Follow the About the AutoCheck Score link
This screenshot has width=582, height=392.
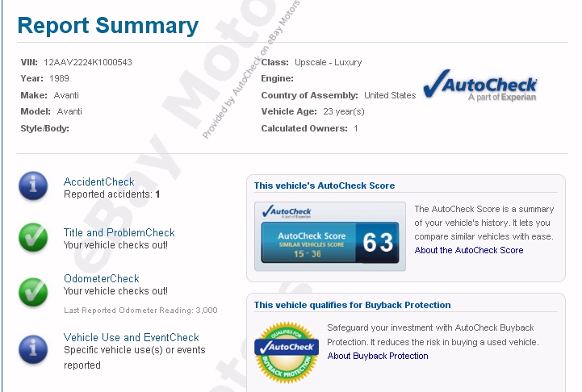[469, 250]
